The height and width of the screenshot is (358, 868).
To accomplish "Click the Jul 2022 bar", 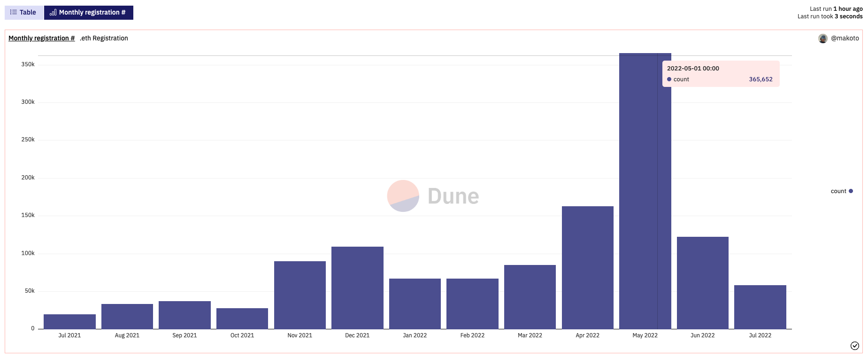I will (x=760, y=307).
